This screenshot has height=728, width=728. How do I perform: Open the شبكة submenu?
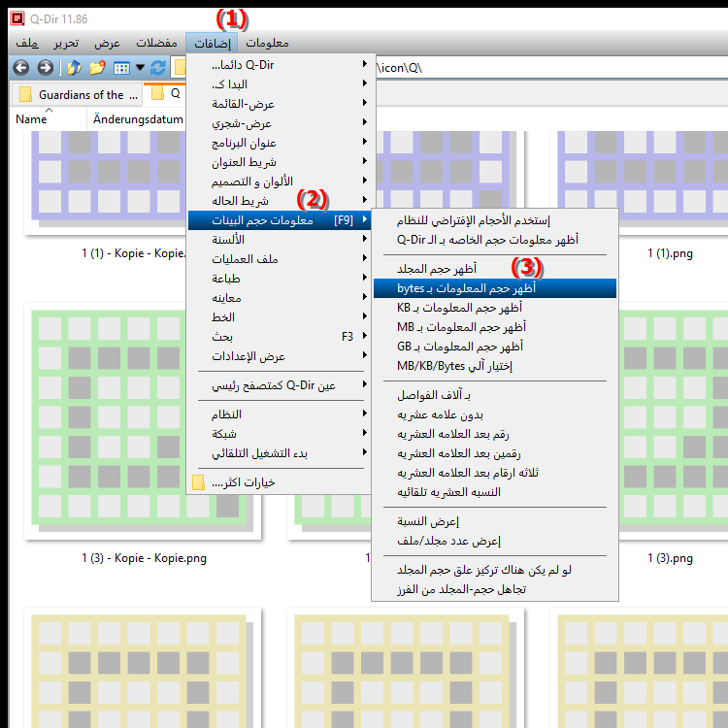pos(279,434)
